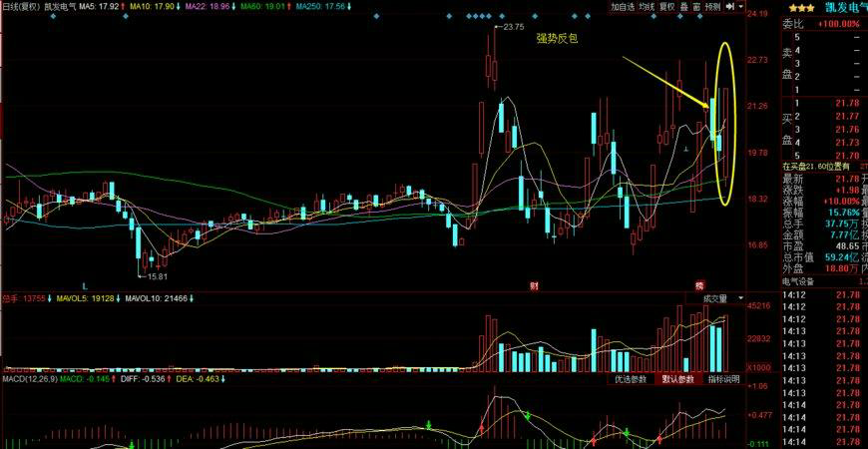
Task: Expand the dropdown arrow beside the jump icon
Action: [740, 7]
